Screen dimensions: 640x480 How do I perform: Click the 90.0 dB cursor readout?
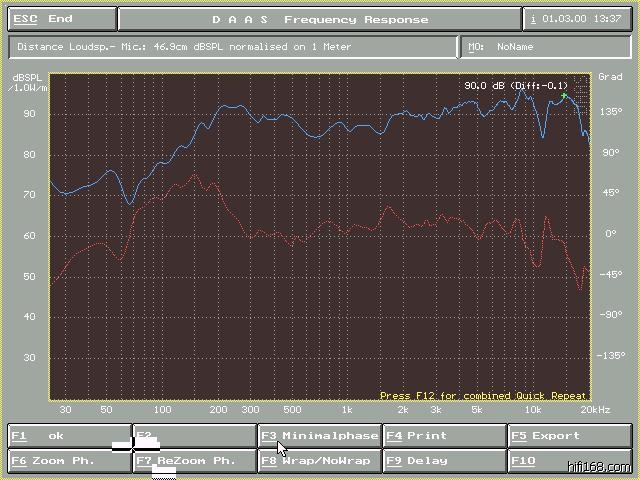point(514,86)
